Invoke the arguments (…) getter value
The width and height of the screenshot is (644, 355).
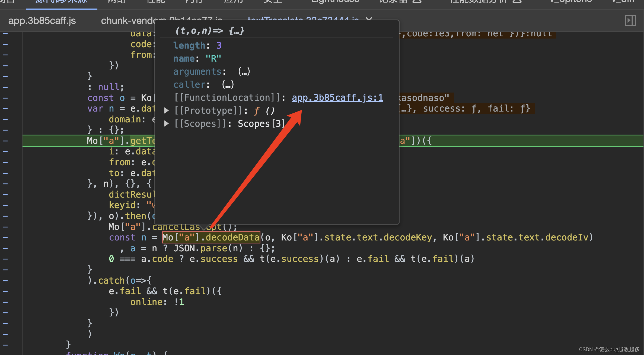coord(244,72)
